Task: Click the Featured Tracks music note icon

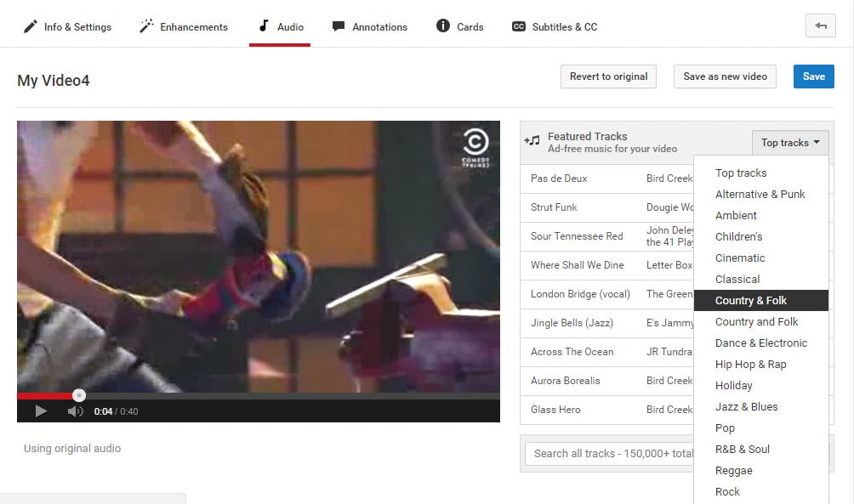Action: (x=532, y=141)
